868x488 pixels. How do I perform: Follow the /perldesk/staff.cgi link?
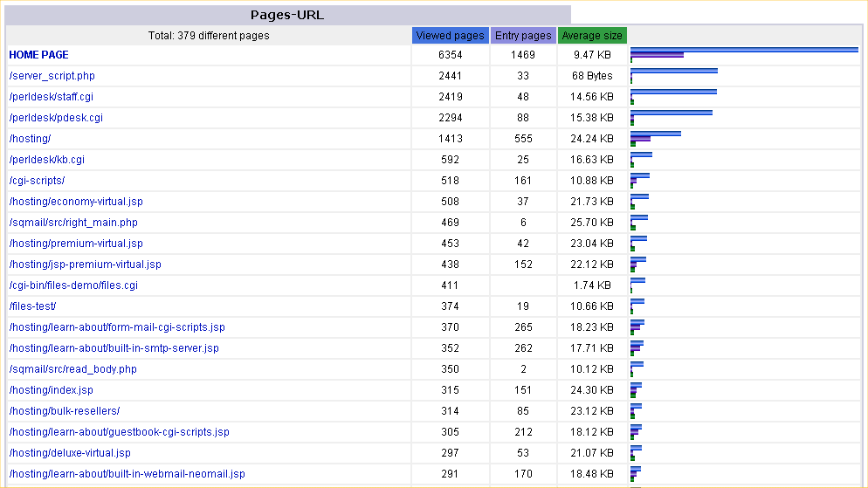tap(51, 97)
